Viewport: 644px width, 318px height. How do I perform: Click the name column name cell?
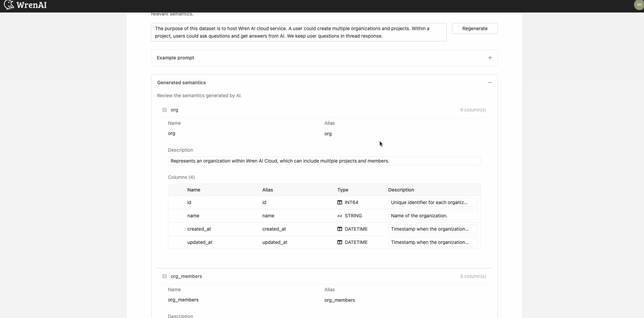193,216
